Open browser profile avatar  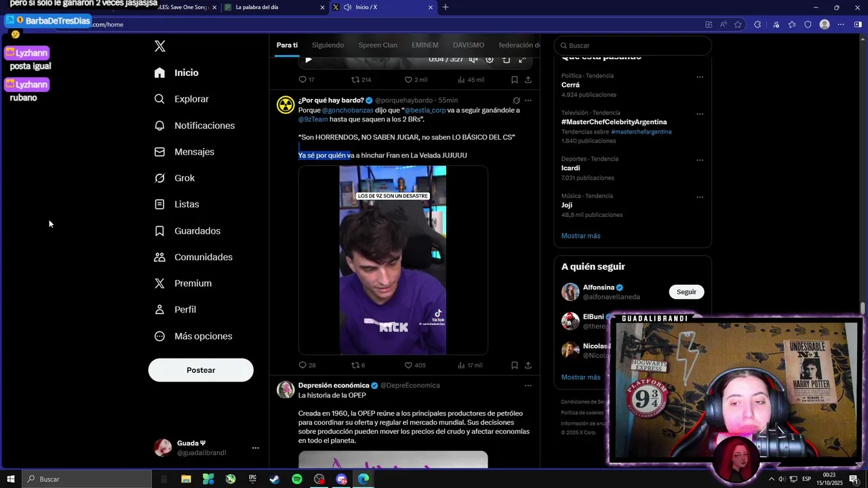tap(825, 24)
